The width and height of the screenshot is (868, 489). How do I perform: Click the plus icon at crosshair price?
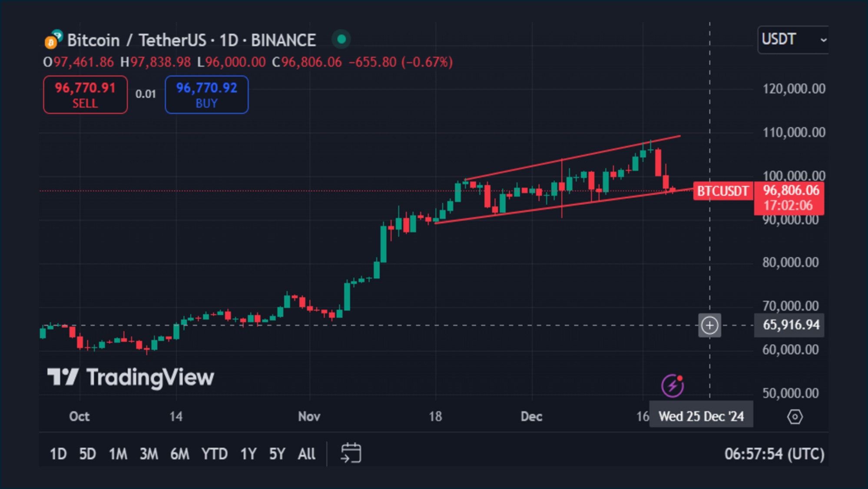(709, 325)
